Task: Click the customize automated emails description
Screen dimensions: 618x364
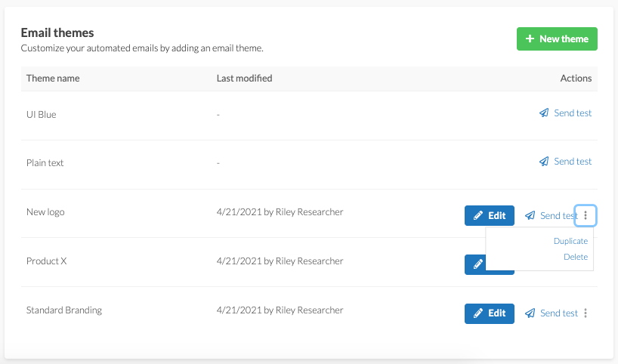Action: (x=142, y=48)
